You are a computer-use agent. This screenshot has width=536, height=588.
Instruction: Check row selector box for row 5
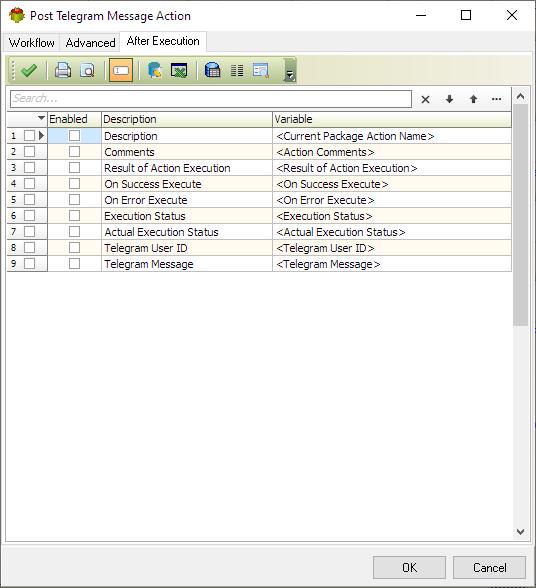(29, 200)
